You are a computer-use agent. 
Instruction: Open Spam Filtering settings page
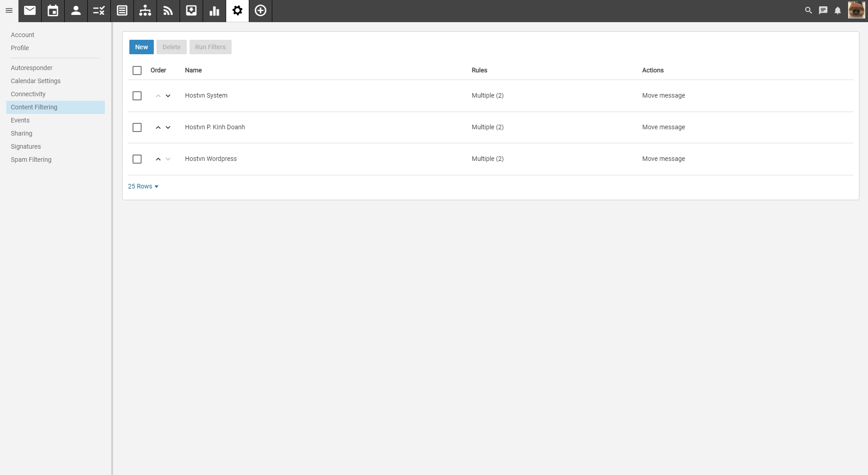pyautogui.click(x=31, y=160)
